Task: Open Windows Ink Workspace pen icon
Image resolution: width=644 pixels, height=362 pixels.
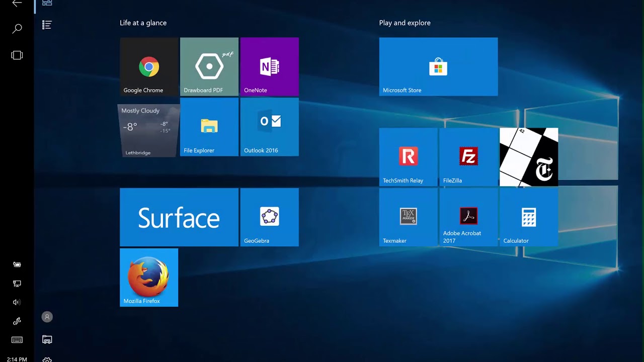Action: pos(17,321)
